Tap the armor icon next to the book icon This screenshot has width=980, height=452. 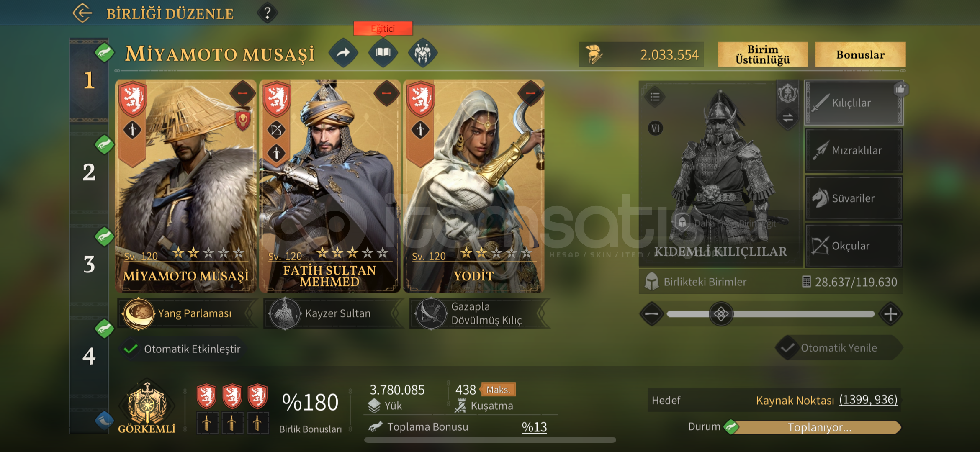422,53
